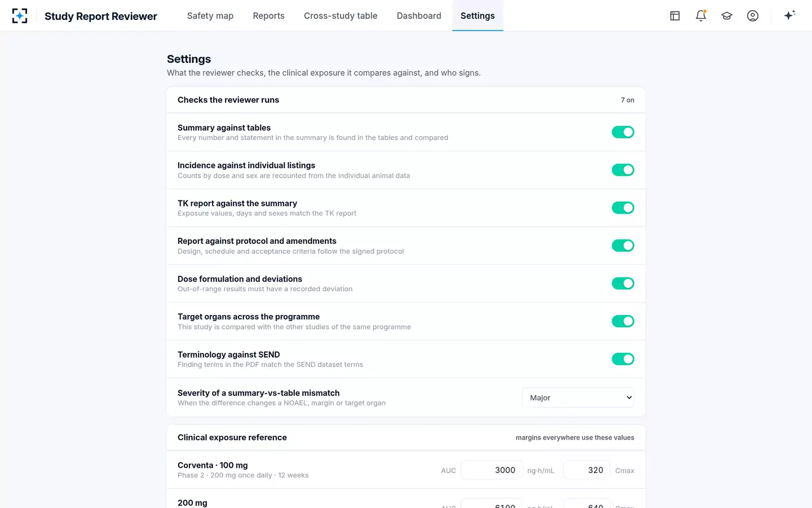Switch to the Reports tab
Screen dimensions: 812x508
(268, 16)
